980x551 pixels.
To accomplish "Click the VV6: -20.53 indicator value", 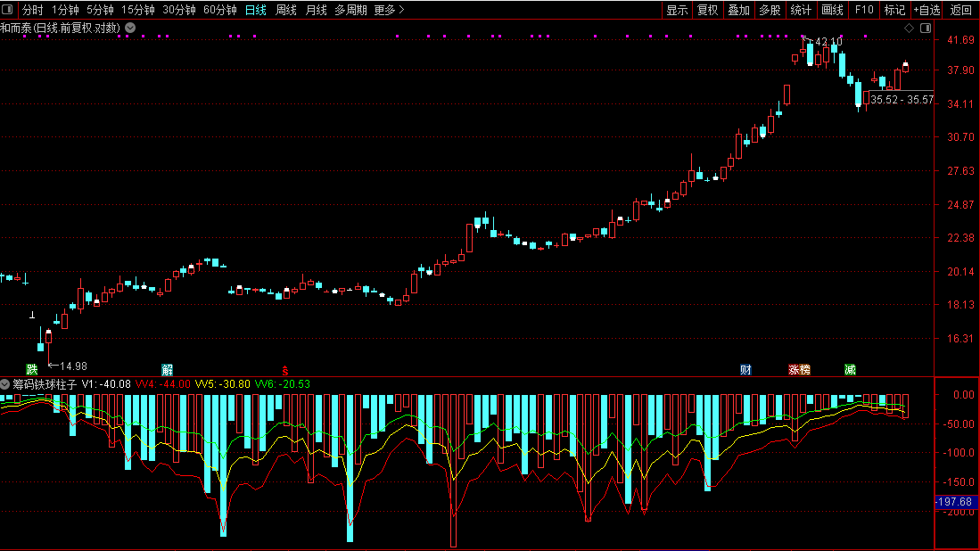I will (x=283, y=384).
